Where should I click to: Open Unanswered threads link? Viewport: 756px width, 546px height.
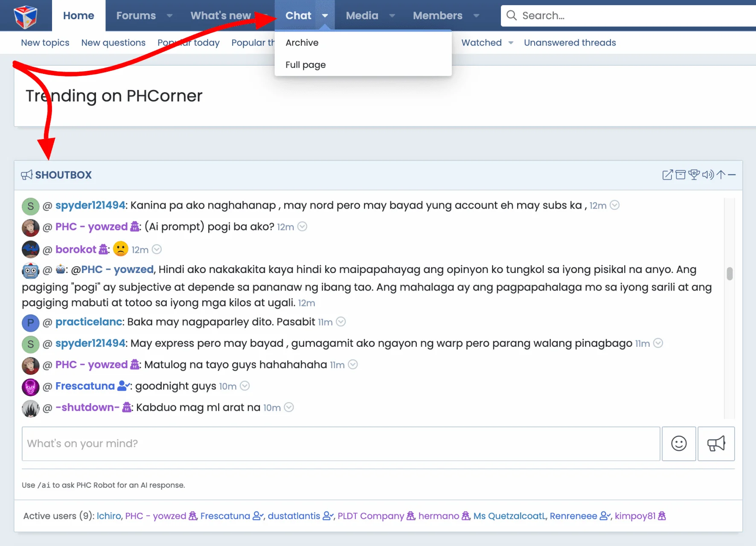[x=570, y=43]
